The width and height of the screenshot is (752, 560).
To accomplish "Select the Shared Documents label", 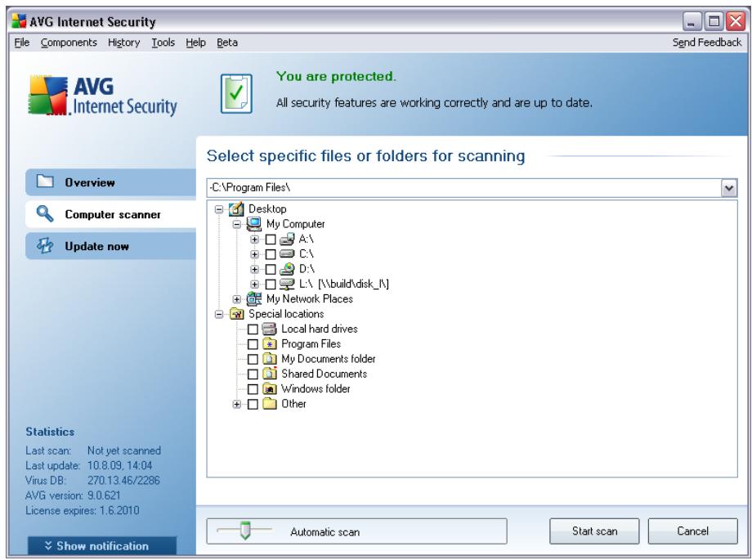I will (324, 374).
